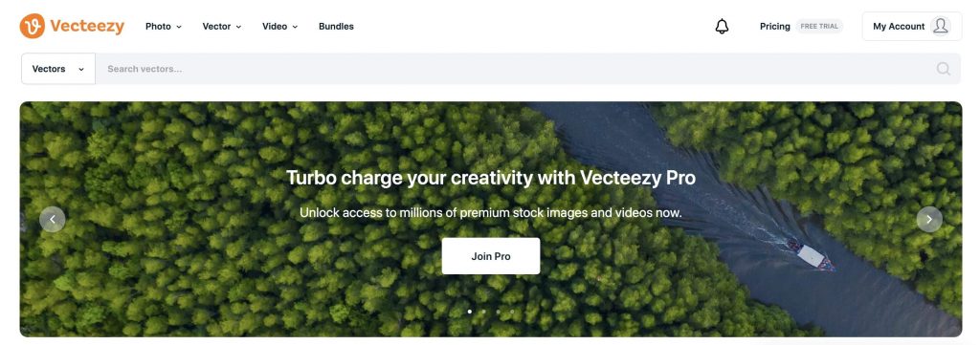Expand the Vector menu dropdown
The height and width of the screenshot is (345, 980).
point(222,26)
